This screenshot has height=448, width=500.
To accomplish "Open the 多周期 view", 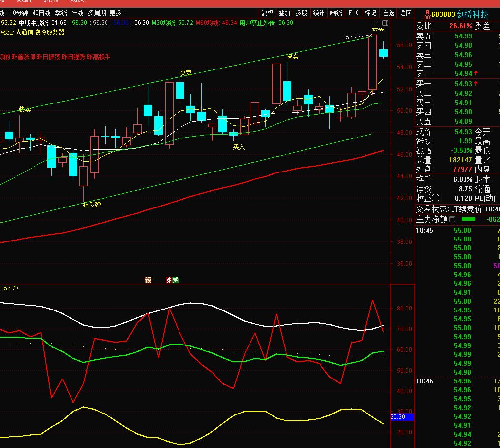I will (x=97, y=13).
